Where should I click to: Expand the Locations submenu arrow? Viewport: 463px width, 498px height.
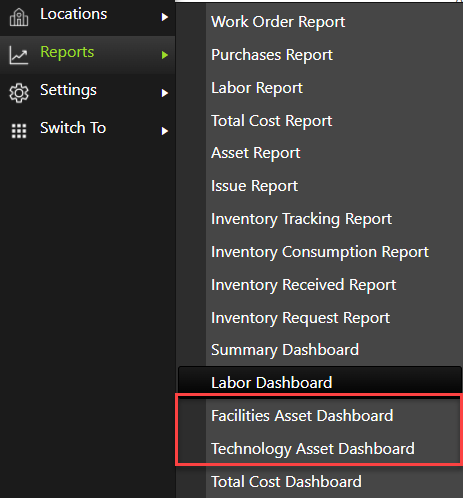click(165, 17)
